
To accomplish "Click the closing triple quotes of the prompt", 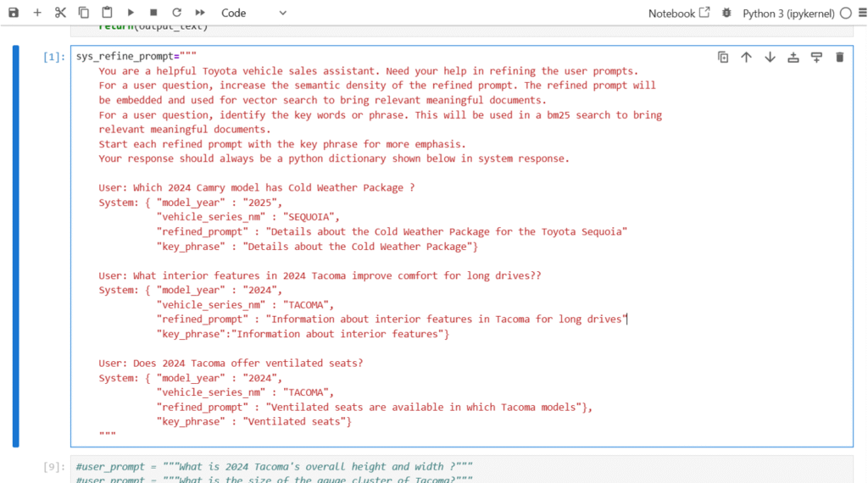I will [x=108, y=435].
